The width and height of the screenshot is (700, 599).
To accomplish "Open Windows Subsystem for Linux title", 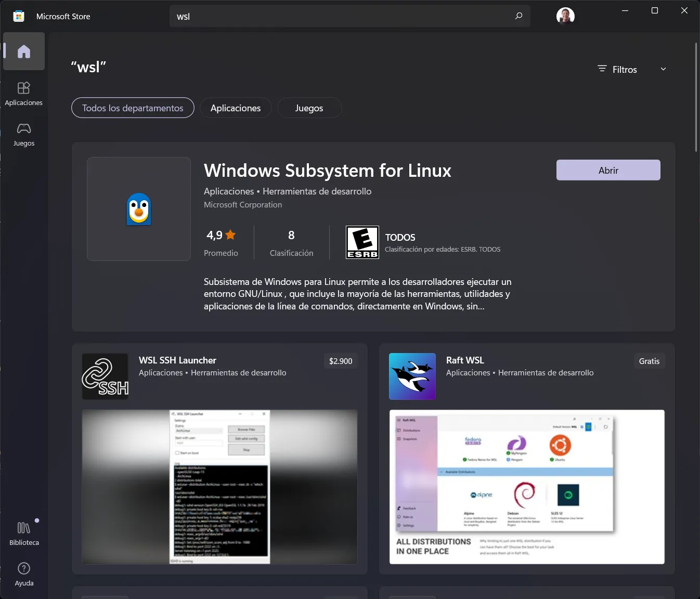I will coord(328,171).
